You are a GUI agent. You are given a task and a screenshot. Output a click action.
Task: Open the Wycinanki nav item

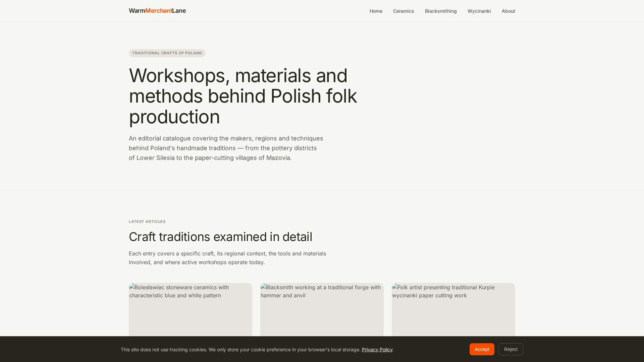click(479, 11)
